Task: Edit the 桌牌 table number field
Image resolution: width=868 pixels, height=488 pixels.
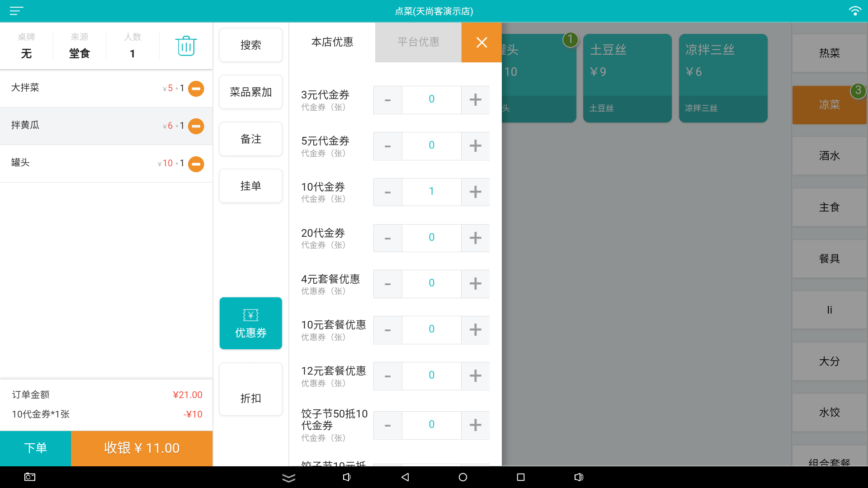Action: (26, 46)
